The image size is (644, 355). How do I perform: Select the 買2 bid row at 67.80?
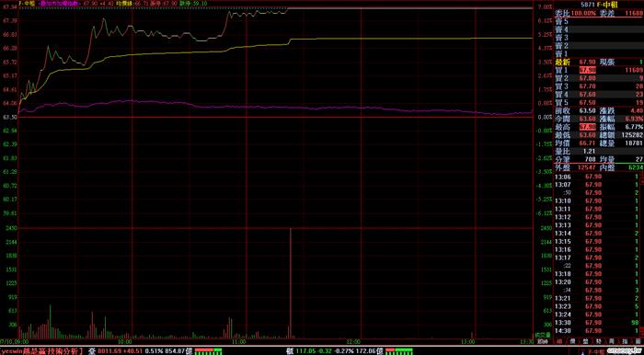pos(598,78)
